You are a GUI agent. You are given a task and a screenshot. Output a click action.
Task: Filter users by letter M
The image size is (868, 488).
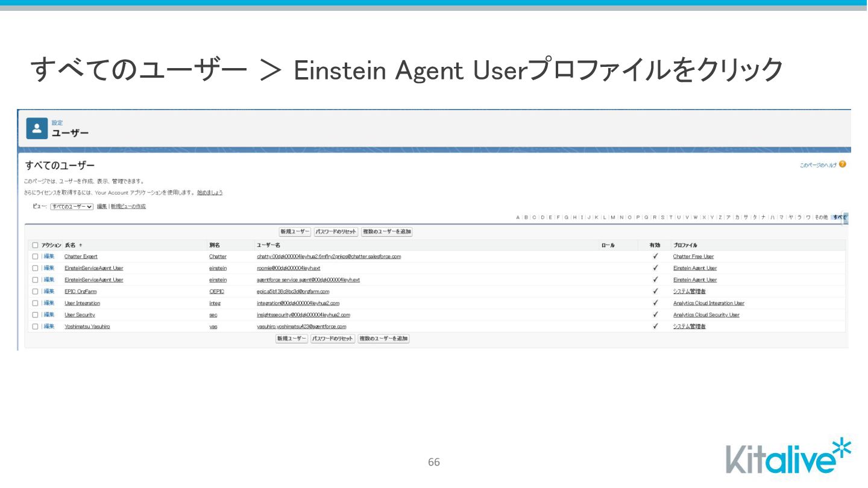(613, 217)
